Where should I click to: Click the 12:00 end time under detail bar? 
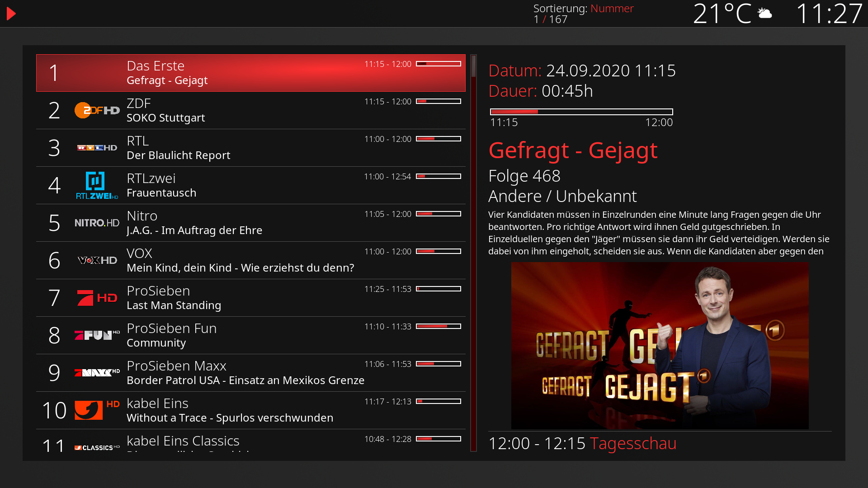click(659, 122)
